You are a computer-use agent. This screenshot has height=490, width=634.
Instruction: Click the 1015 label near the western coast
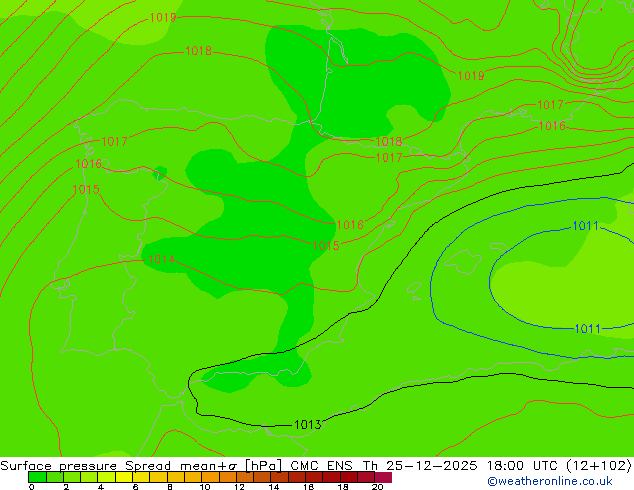[86, 190]
